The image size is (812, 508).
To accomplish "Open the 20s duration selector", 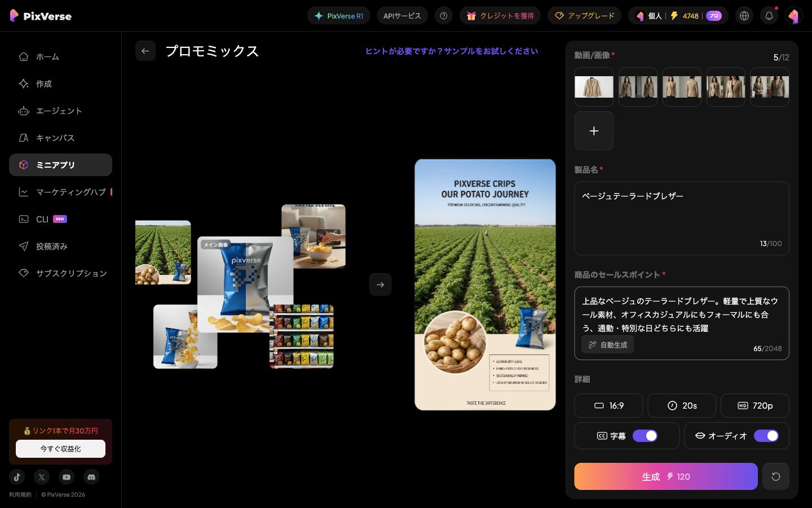I will pyautogui.click(x=682, y=405).
